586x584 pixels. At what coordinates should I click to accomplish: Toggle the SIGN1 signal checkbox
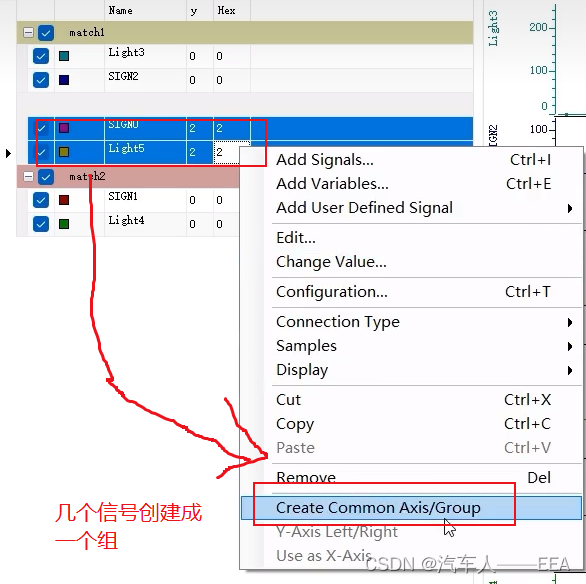click(x=41, y=200)
